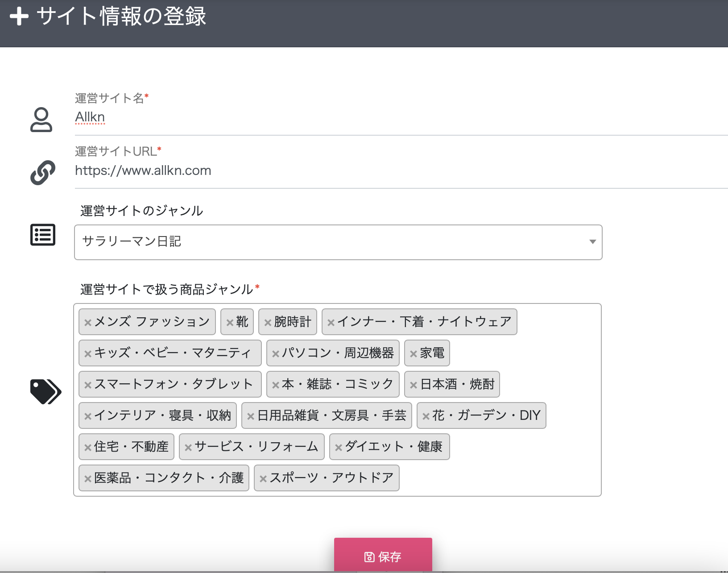Click empty area inside product genre tag box
The width and height of the screenshot is (728, 573).
tap(500, 477)
